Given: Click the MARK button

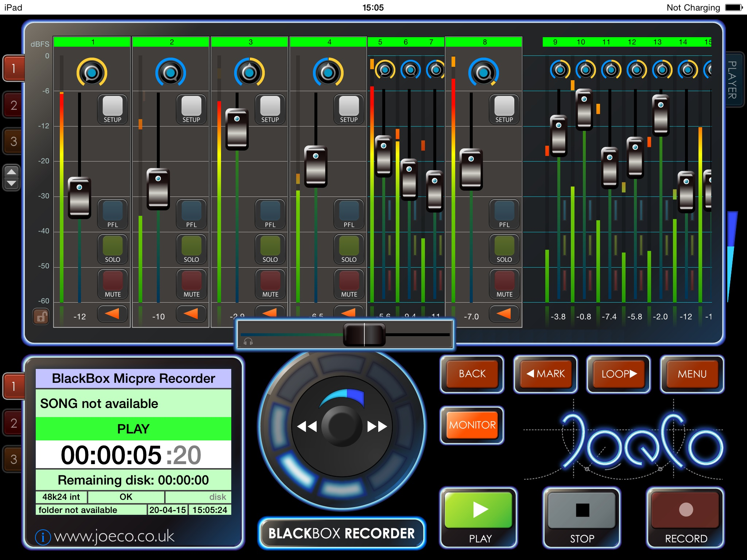Looking at the screenshot, I should point(545,374).
